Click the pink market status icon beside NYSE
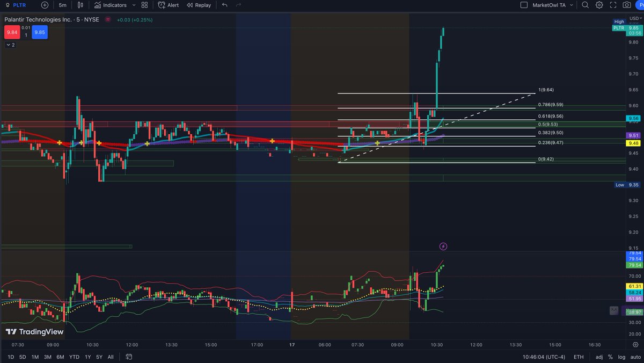This screenshot has height=363, width=644. [x=107, y=20]
